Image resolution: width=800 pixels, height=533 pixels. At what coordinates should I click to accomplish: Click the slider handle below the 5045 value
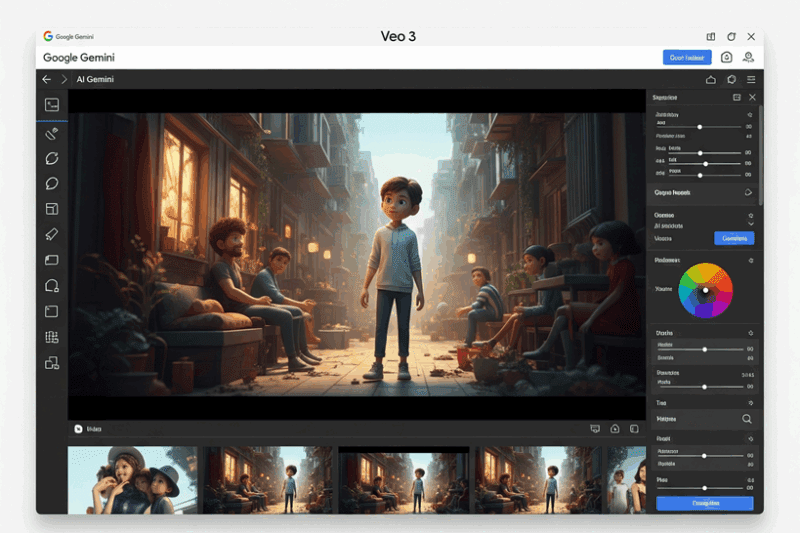coord(704,387)
